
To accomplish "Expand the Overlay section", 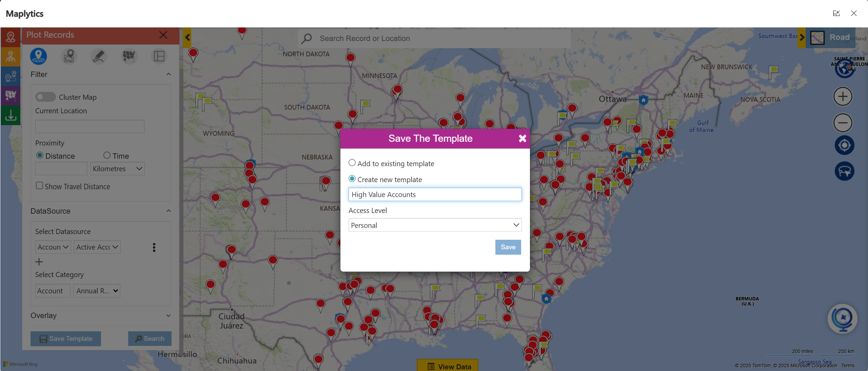I will pos(169,316).
